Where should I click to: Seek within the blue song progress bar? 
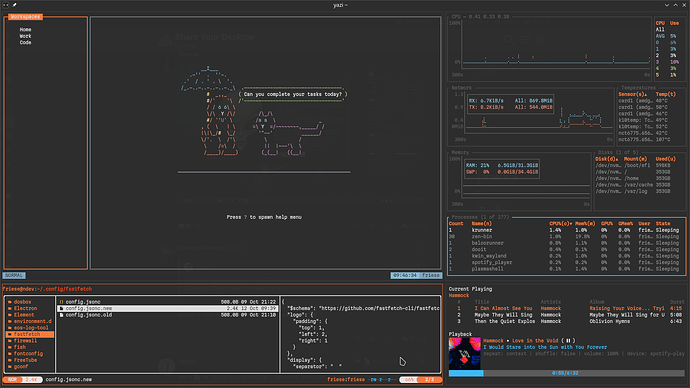pos(566,373)
